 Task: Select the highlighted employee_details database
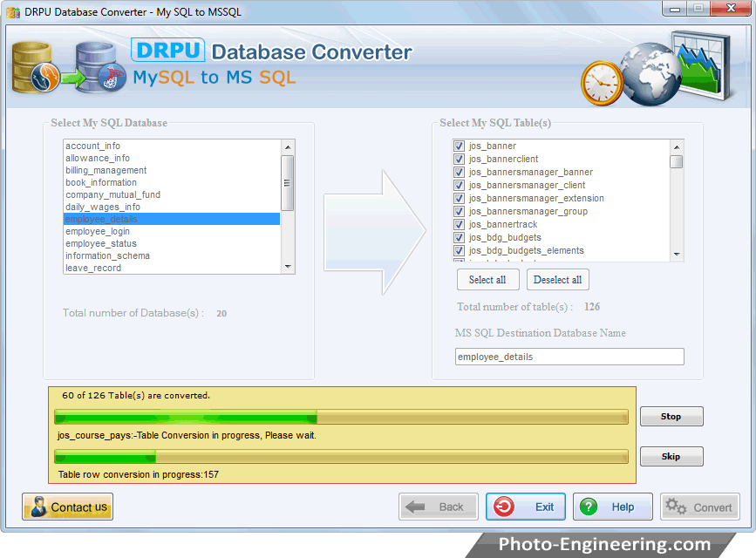172,219
